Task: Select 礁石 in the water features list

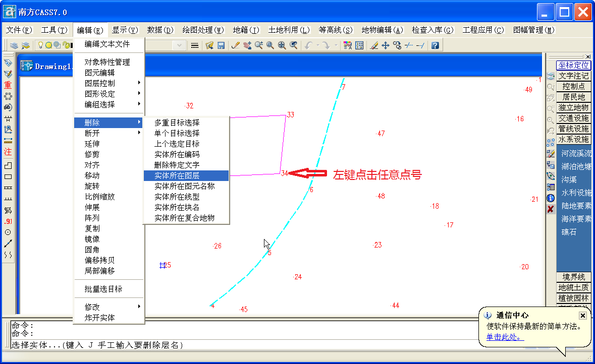Action: tap(569, 232)
